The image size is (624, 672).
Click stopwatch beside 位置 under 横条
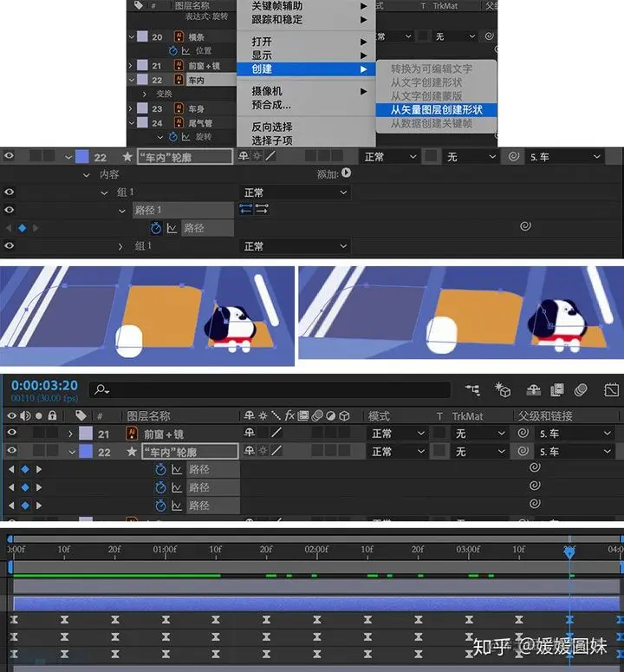173,50
